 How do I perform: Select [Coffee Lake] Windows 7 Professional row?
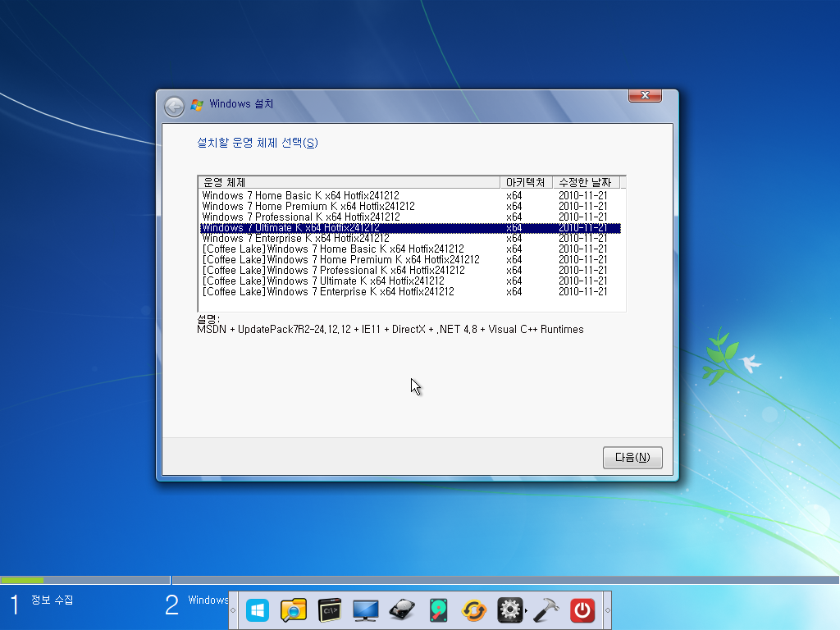(410, 271)
